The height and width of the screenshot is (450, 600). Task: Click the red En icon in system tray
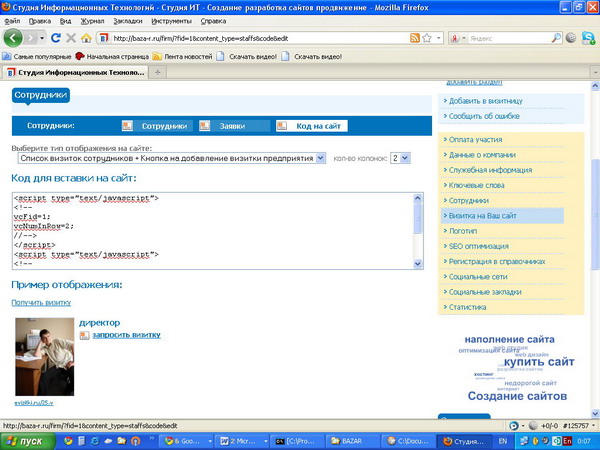click(567, 441)
